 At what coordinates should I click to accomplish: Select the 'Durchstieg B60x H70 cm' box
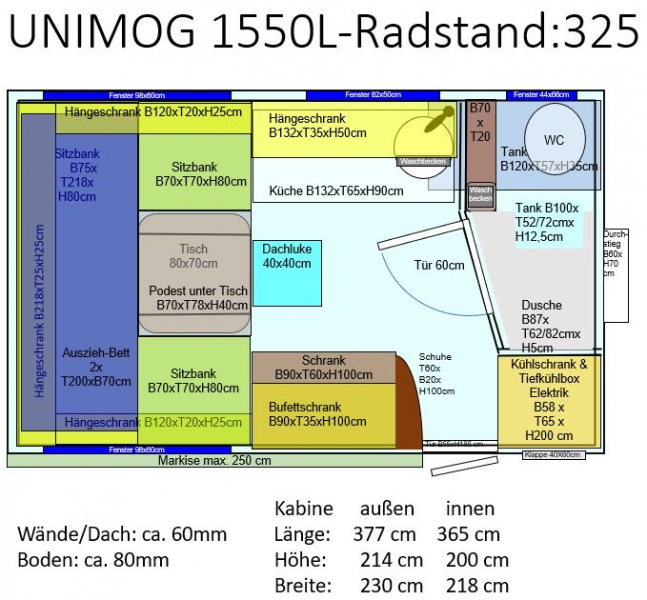pos(616,276)
